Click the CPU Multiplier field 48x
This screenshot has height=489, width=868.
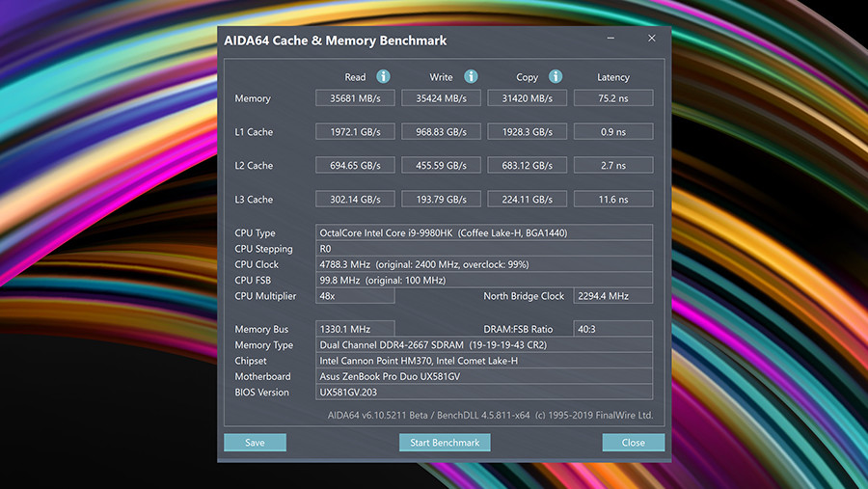click(x=355, y=296)
